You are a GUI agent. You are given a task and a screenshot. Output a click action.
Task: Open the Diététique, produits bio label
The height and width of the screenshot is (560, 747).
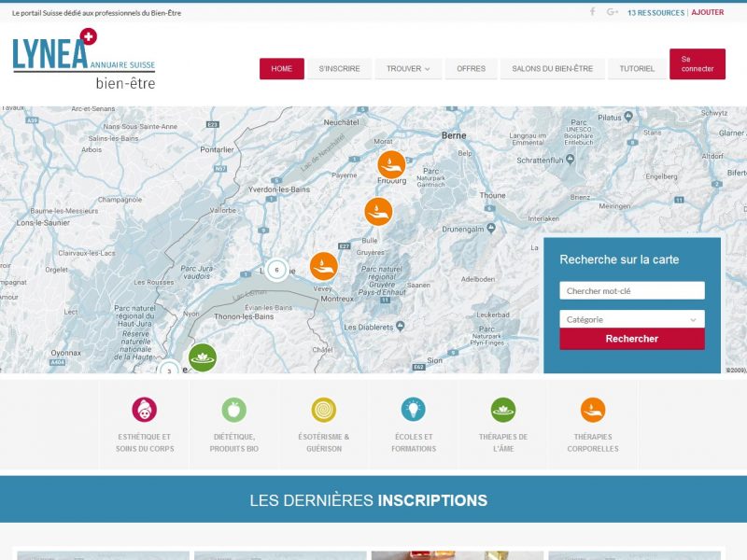coord(234,442)
